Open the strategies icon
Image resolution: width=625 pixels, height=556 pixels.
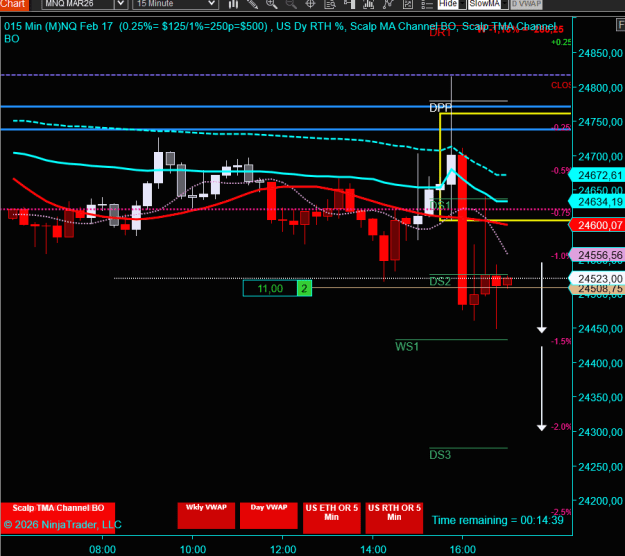click(388, 4)
